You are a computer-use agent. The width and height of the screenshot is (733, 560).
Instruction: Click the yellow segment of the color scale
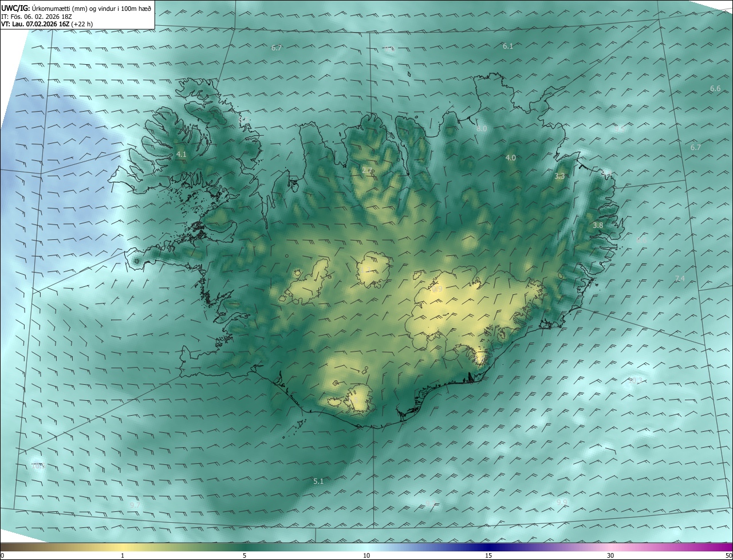[123, 547]
